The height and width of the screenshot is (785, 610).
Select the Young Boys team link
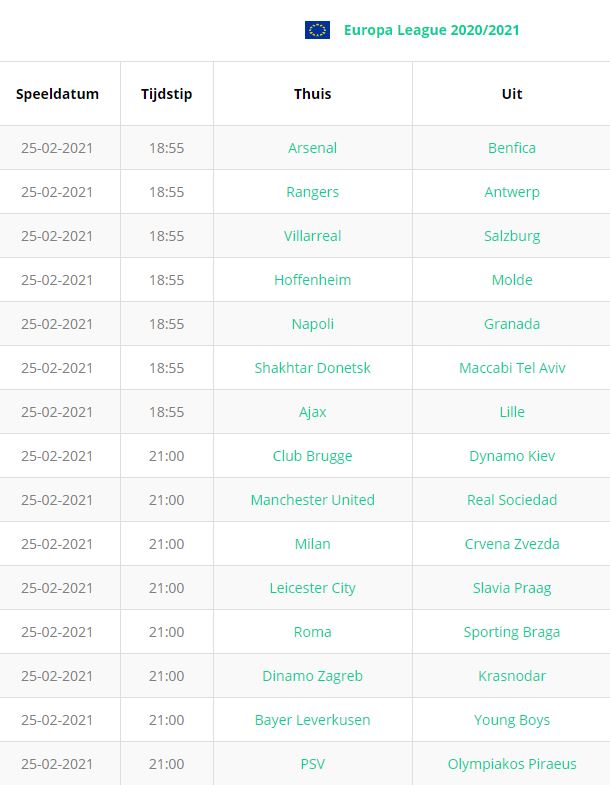tap(512, 721)
